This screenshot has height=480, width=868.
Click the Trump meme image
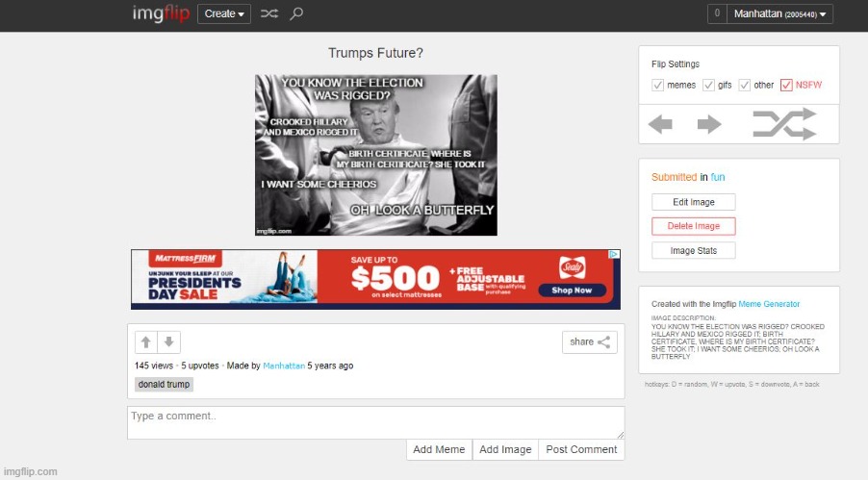point(376,155)
